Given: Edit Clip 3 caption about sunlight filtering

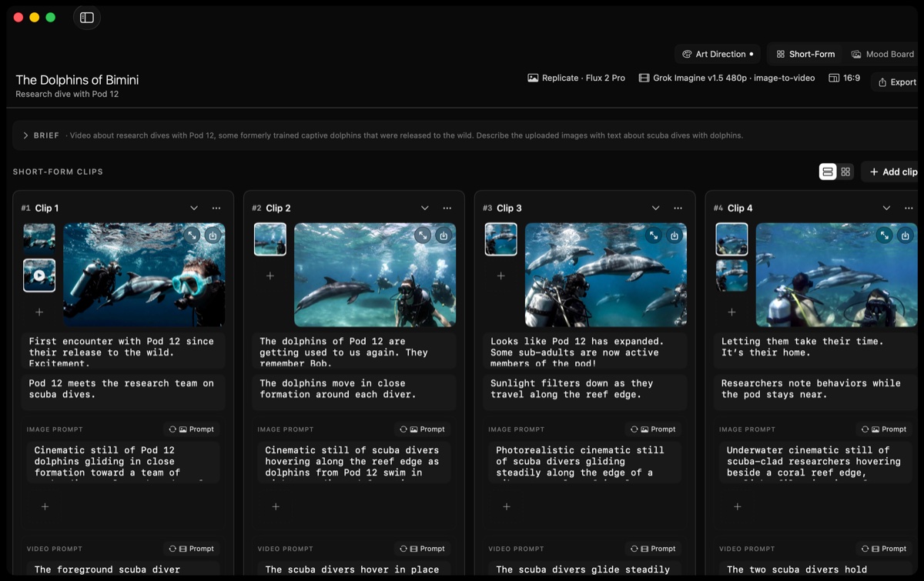Looking at the screenshot, I should 586,392.
